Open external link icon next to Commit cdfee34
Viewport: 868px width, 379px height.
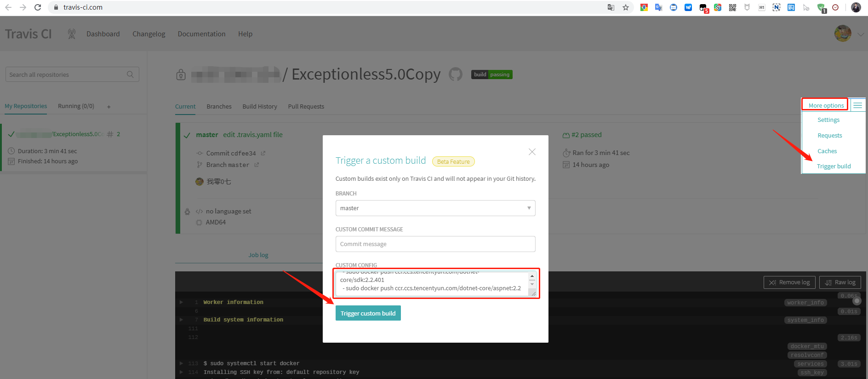263,153
